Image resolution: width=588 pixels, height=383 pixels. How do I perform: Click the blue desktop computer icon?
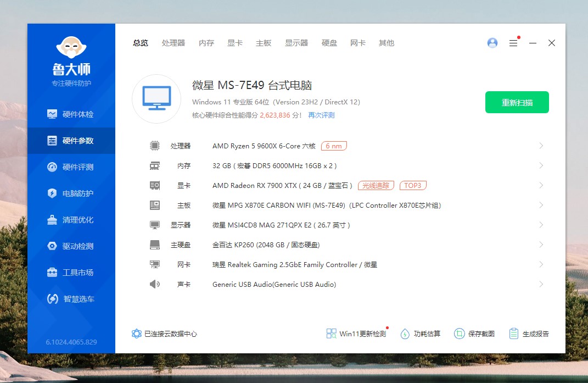[x=157, y=98]
